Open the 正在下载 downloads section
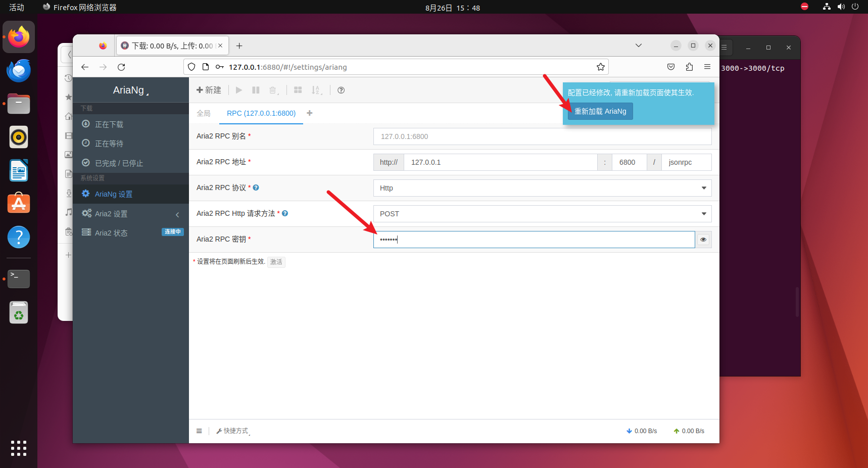This screenshot has width=868, height=468. pos(109,124)
